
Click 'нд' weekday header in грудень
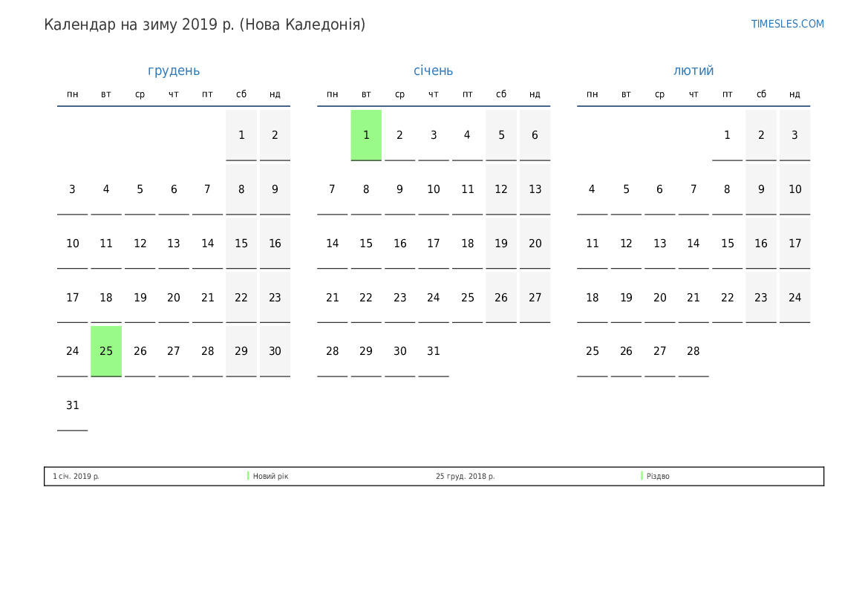click(275, 94)
